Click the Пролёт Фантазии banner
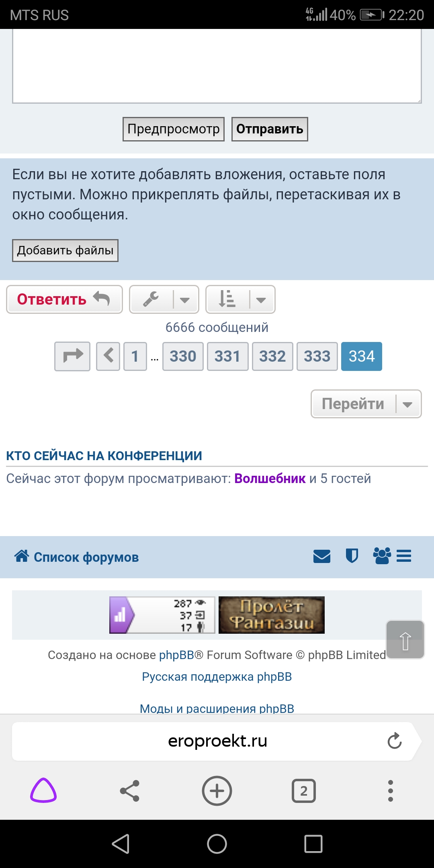The width and height of the screenshot is (434, 868). [x=272, y=615]
